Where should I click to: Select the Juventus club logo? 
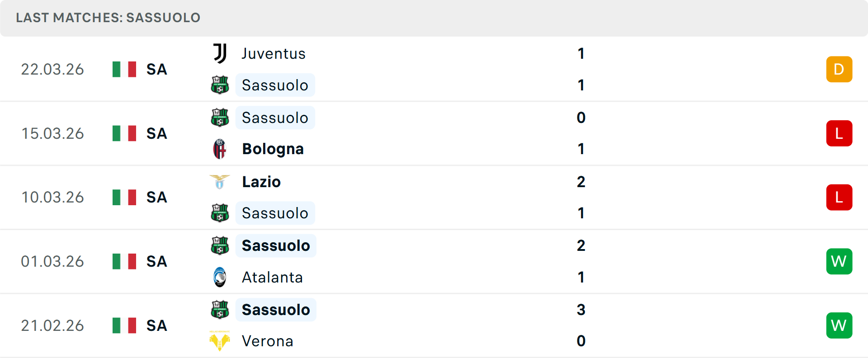pos(220,53)
